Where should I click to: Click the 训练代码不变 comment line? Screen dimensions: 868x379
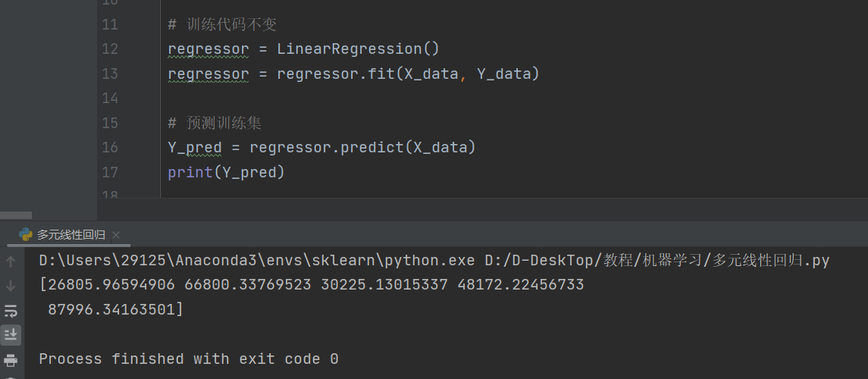coord(231,25)
